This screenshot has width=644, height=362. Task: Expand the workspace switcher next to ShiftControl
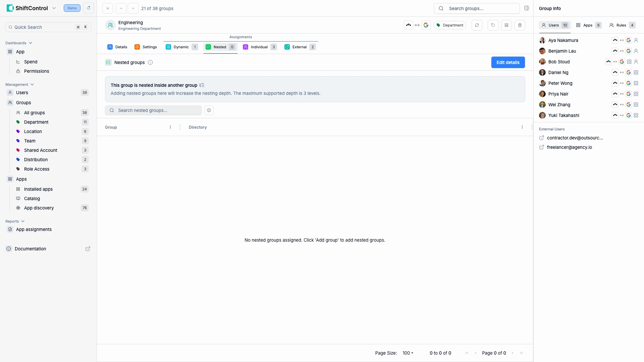point(54,8)
